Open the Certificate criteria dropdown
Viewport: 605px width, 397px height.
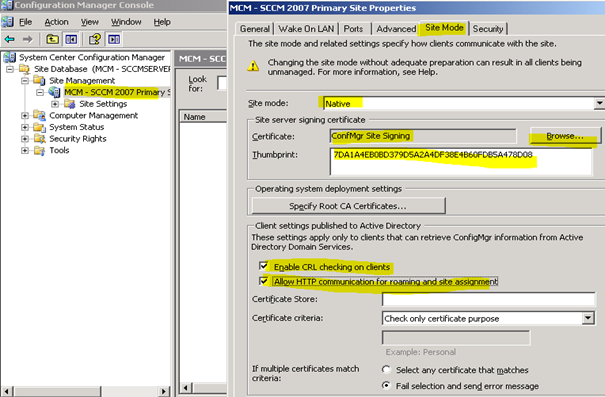(588, 318)
